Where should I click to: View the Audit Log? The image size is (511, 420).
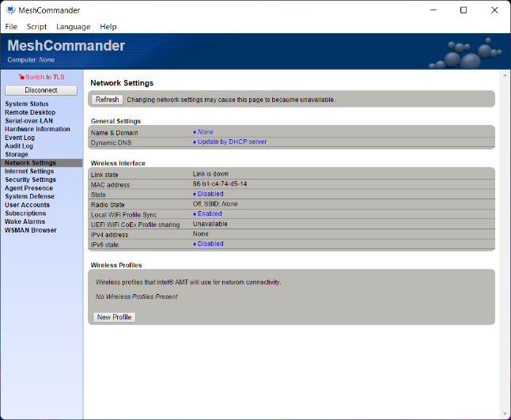coord(19,146)
